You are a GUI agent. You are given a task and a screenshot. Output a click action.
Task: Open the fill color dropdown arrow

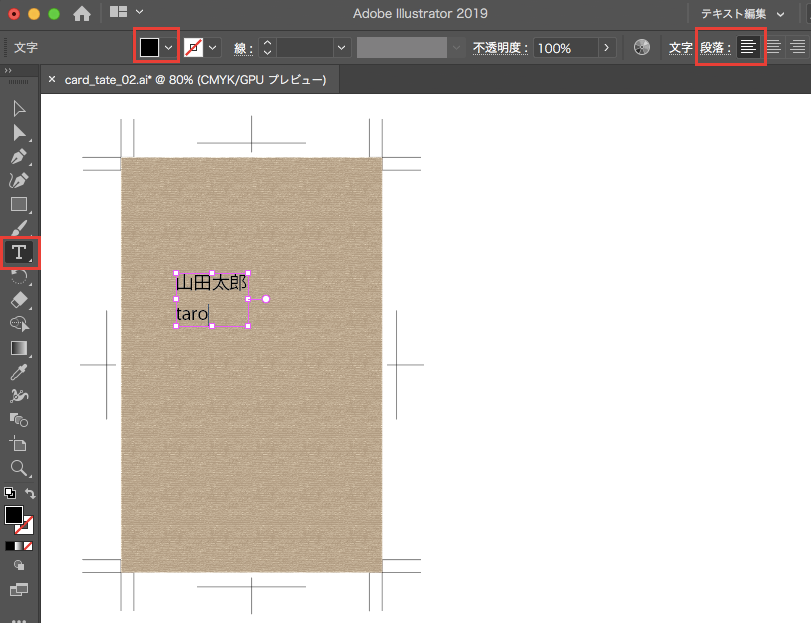pyautogui.click(x=169, y=47)
